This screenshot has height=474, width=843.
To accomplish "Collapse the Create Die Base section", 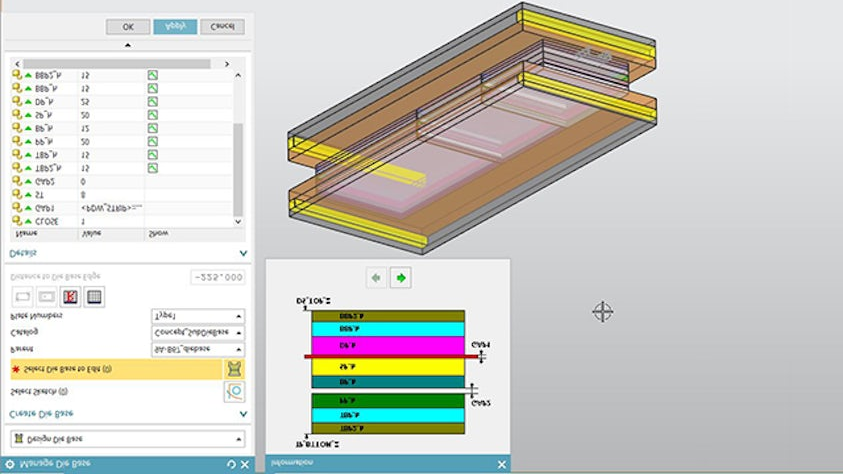I will pos(242,413).
